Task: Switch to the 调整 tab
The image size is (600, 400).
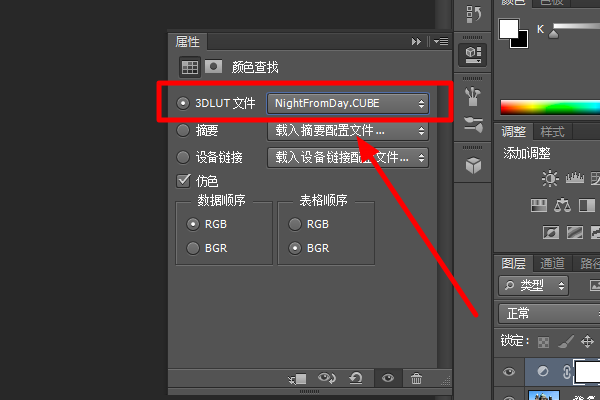Action: point(514,132)
